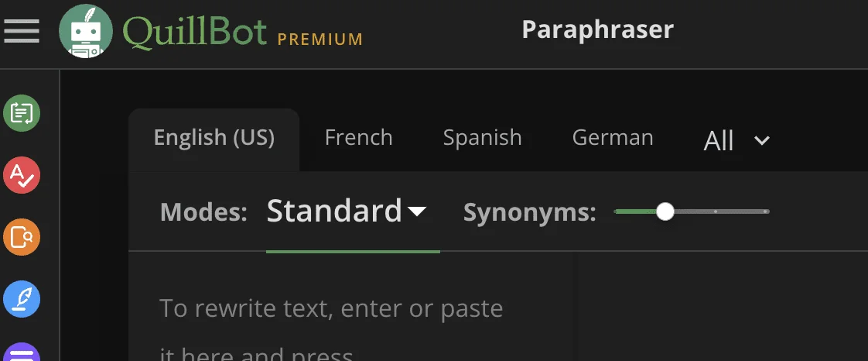This screenshot has height=361, width=868.
Task: Open the purple Summarizer sidebar icon
Action: tap(22, 352)
